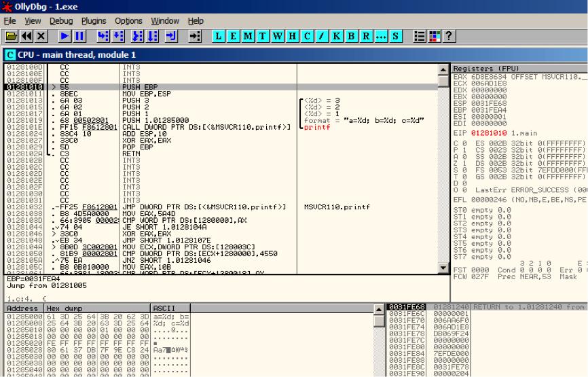
Task: Click the color scheme grid icon
Action: click(435, 37)
